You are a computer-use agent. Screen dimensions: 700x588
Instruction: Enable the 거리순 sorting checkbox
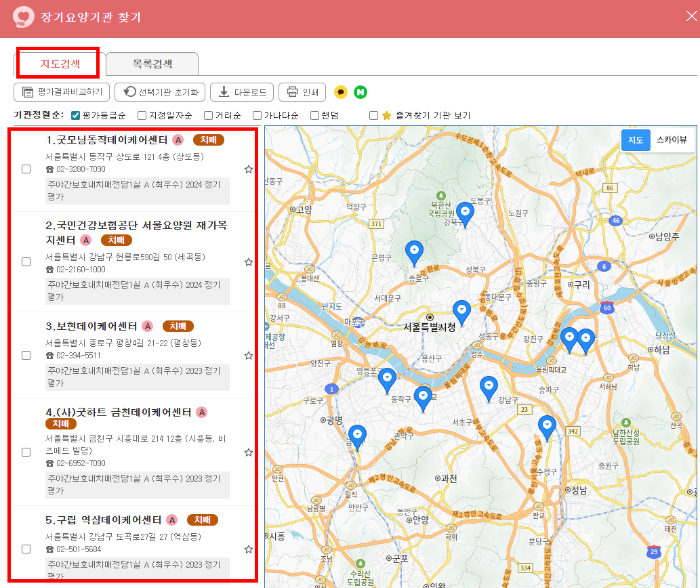pyautogui.click(x=208, y=115)
